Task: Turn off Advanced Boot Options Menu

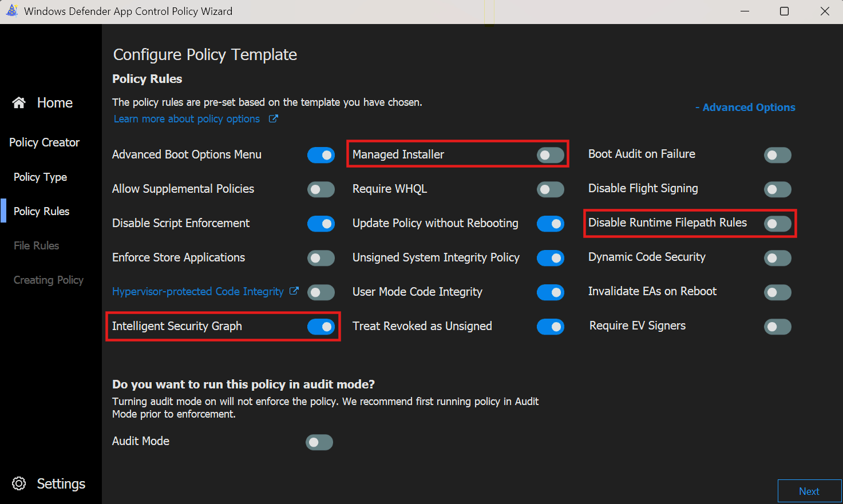Action: click(x=321, y=155)
